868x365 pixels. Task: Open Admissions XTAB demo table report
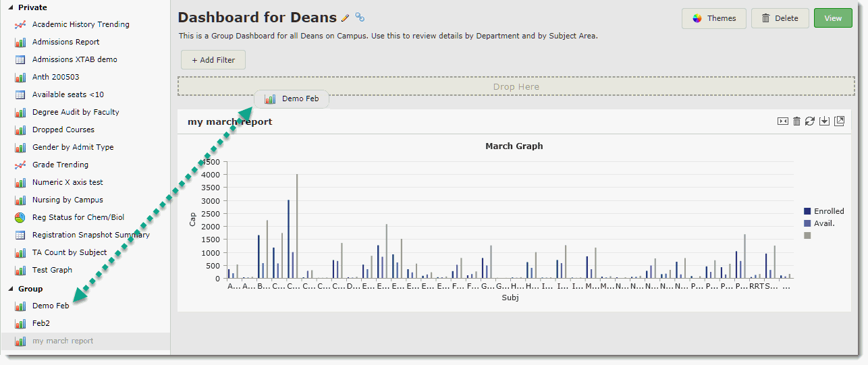coord(74,59)
